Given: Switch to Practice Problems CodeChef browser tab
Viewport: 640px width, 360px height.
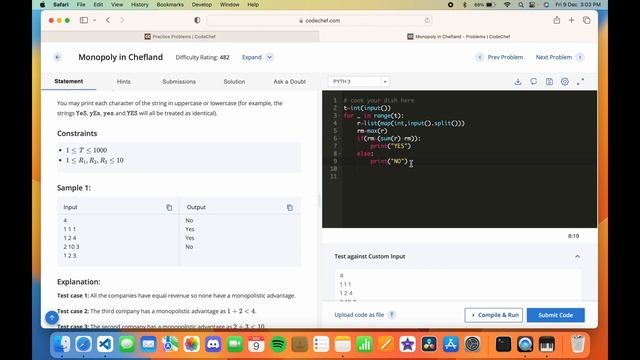Looking at the screenshot, I should (180, 36).
